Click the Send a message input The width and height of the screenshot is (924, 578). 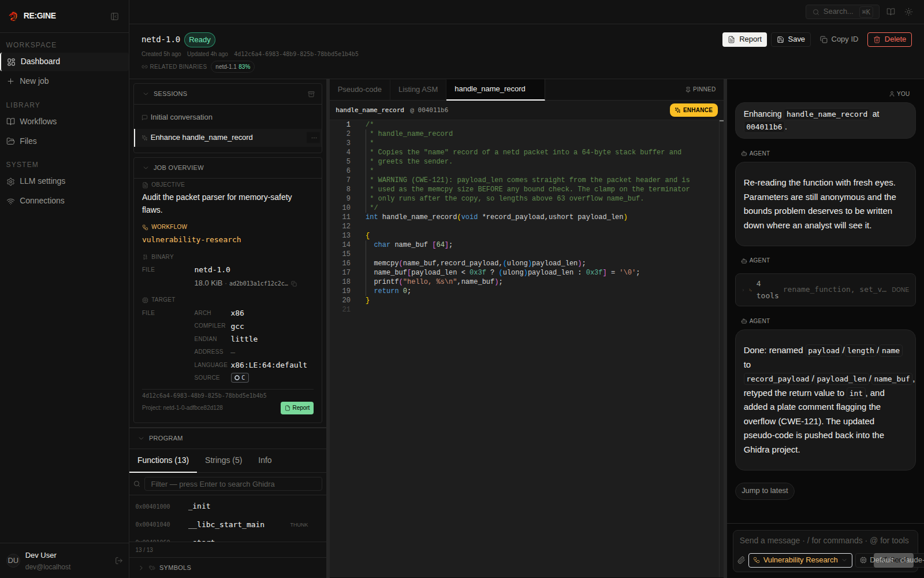click(x=825, y=540)
